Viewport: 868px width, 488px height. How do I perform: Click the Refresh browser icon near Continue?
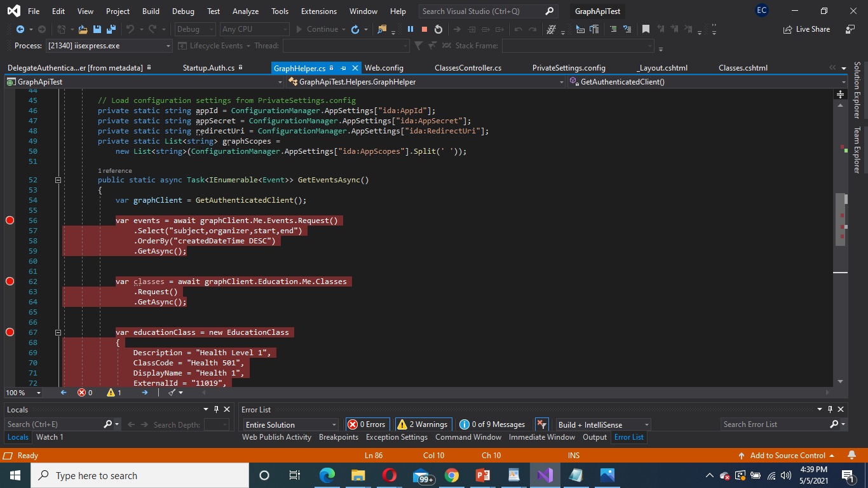point(355,29)
